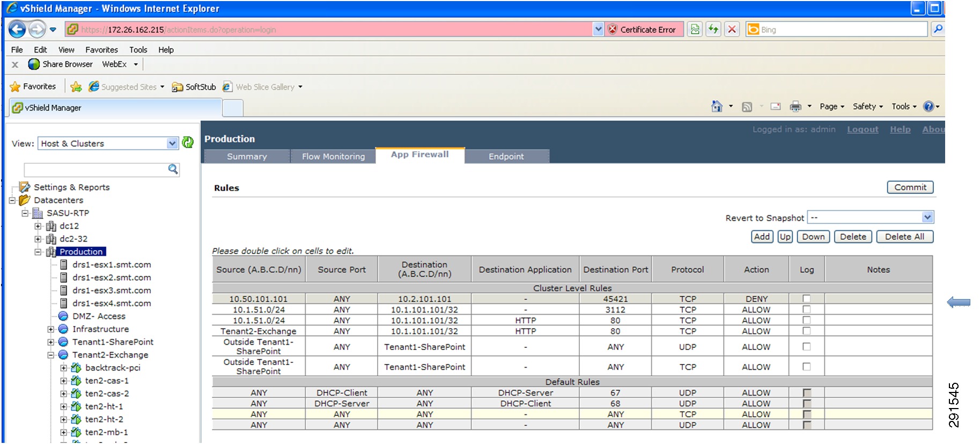Click the compatibility view page icon
This screenshot has width=980, height=444.
(695, 30)
